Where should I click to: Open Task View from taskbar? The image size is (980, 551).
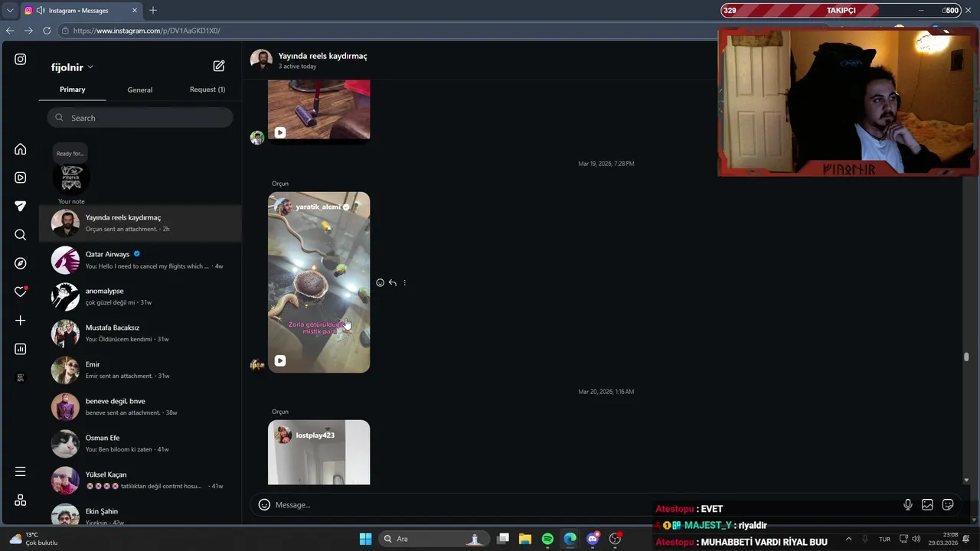coord(503,539)
